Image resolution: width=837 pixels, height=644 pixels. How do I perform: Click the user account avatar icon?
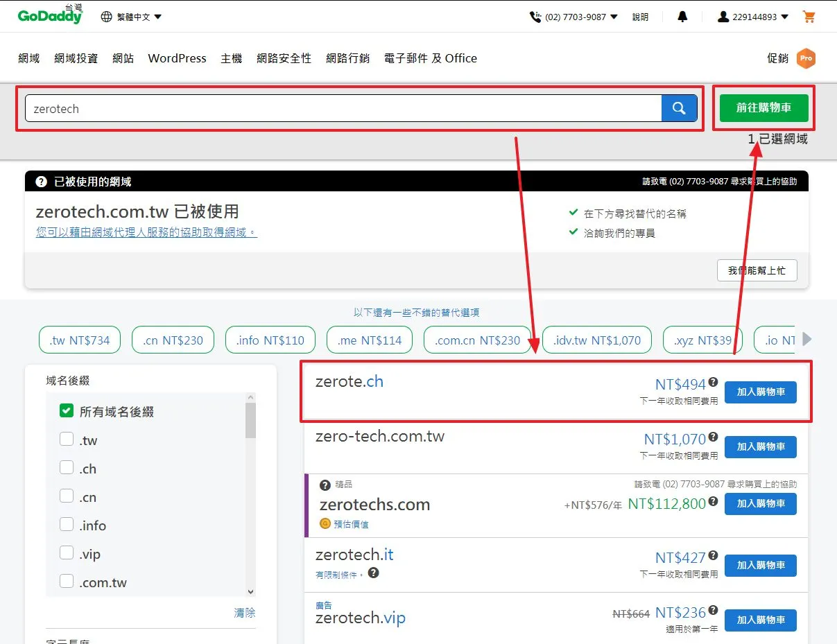[x=723, y=17]
